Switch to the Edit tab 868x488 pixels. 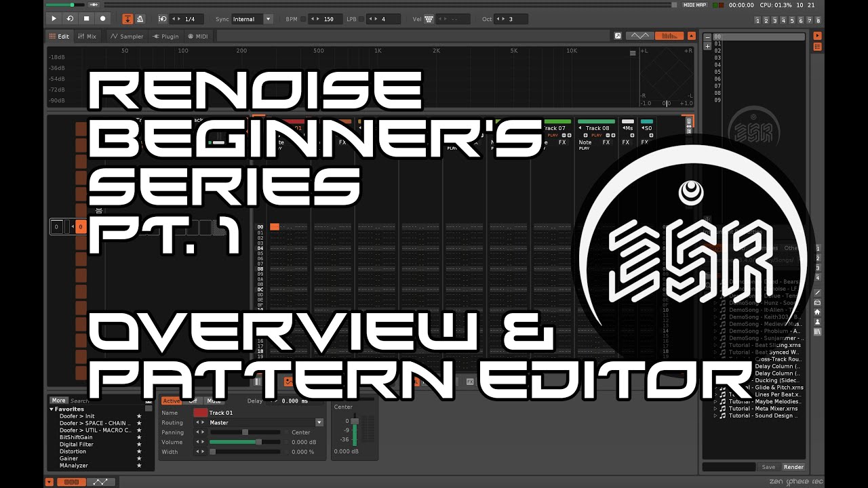(x=59, y=36)
